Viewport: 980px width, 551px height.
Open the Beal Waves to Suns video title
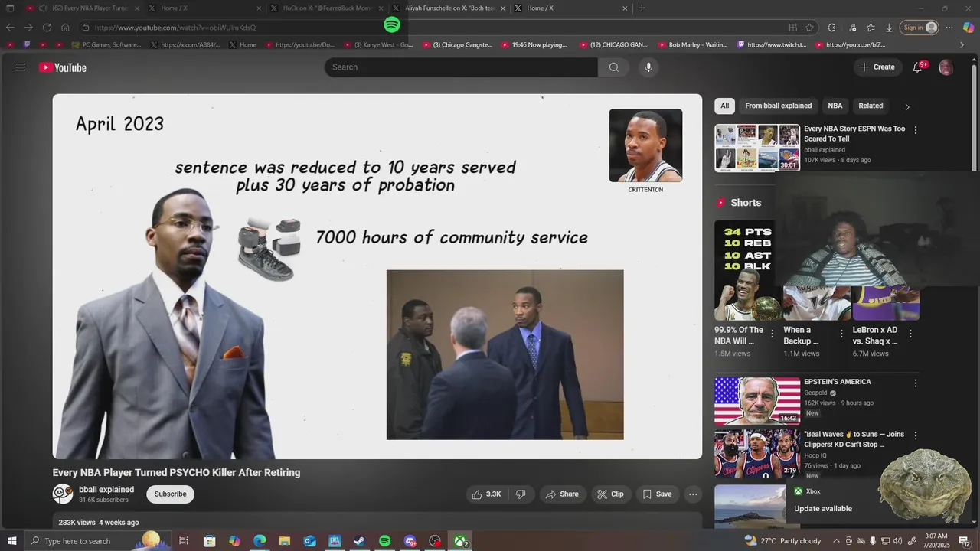tap(854, 439)
